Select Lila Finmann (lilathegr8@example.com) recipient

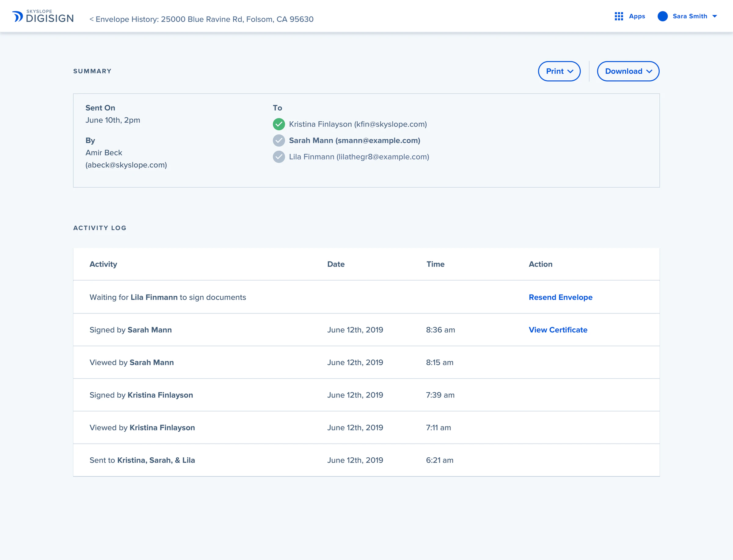point(359,157)
